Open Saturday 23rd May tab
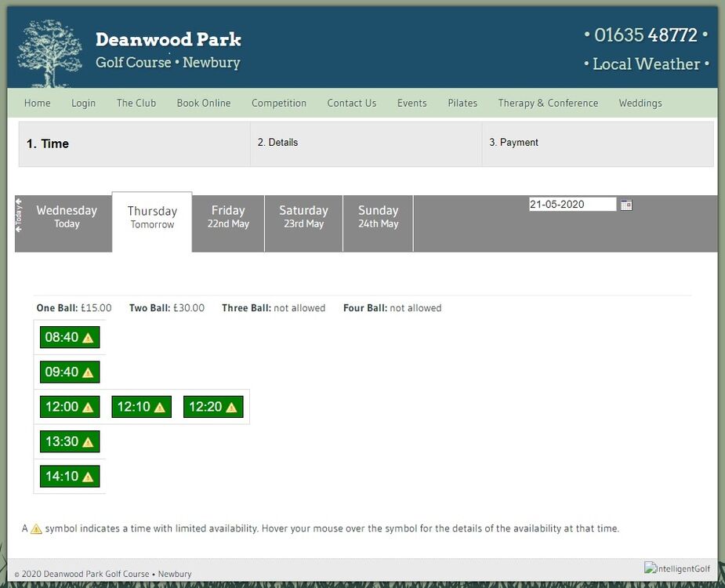This screenshot has height=588, width=725. tap(304, 223)
